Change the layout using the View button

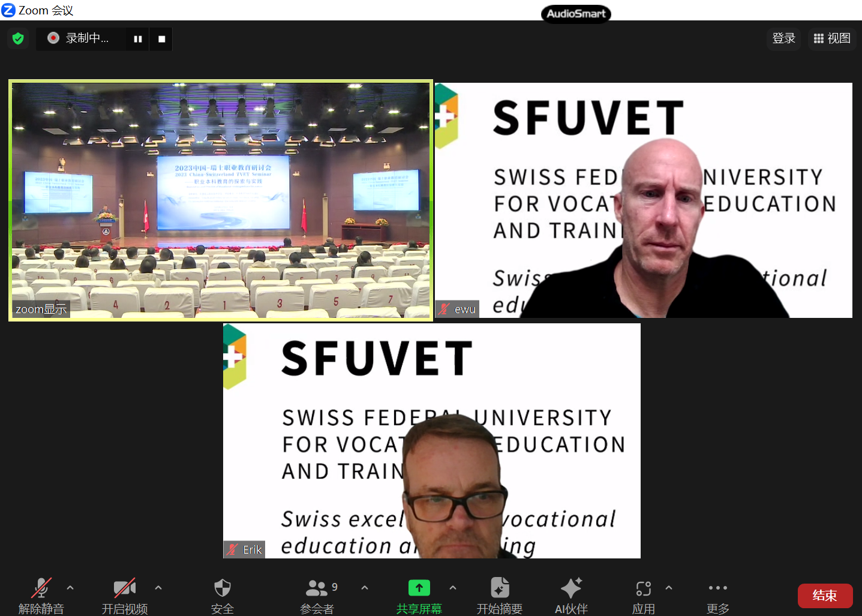832,38
